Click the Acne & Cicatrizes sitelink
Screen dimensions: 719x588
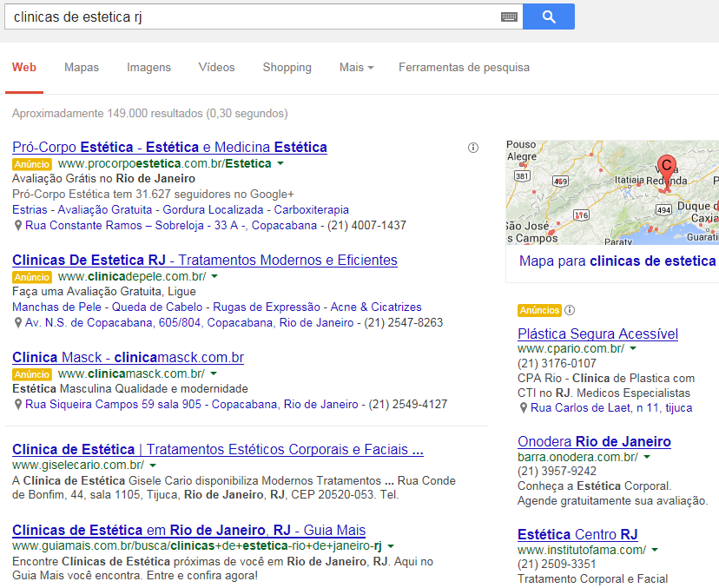376,307
